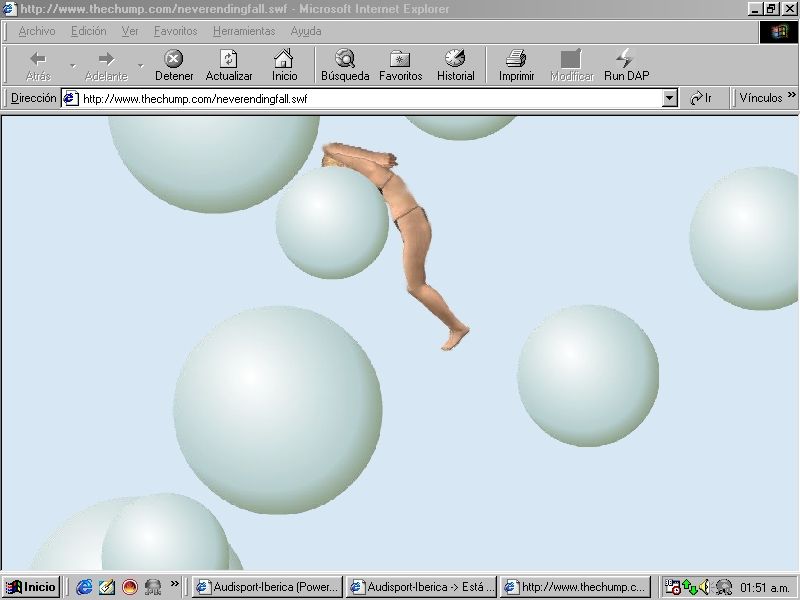Click the green arrows network tray icon

(690, 587)
